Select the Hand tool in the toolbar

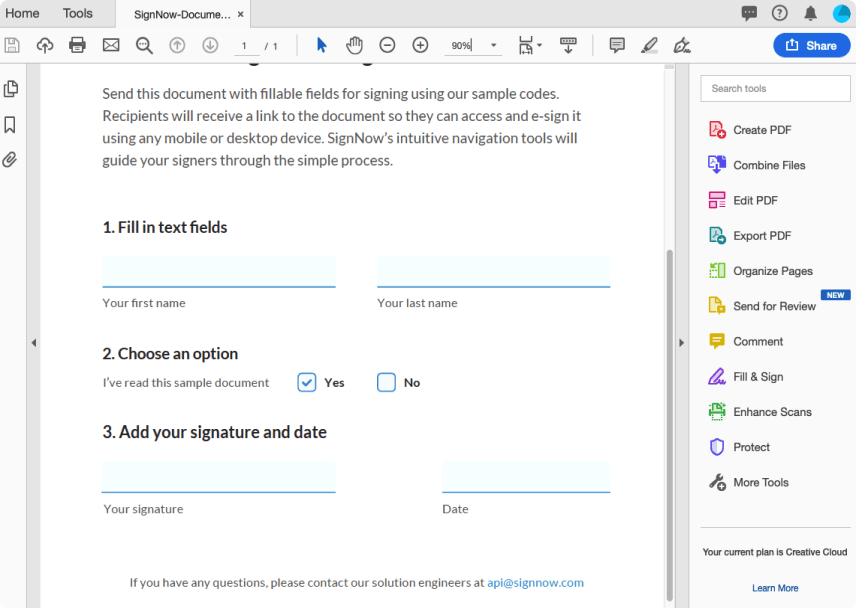pos(354,45)
